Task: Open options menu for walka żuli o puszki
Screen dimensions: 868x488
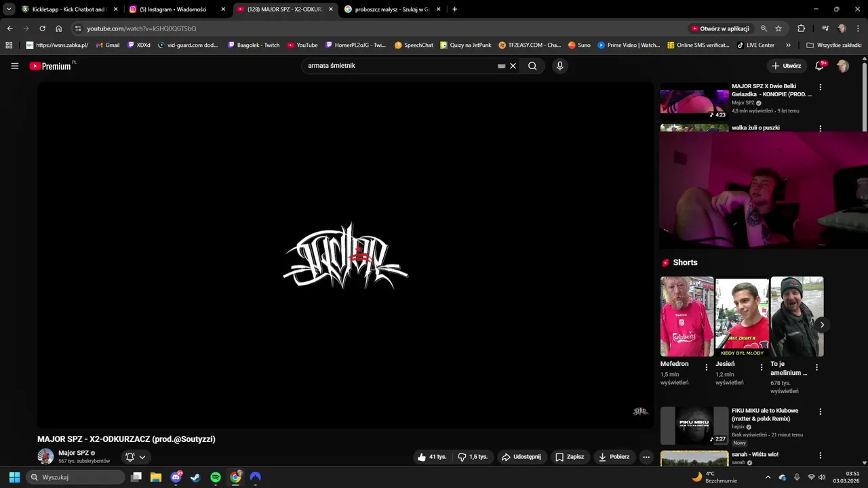Action: (821, 128)
